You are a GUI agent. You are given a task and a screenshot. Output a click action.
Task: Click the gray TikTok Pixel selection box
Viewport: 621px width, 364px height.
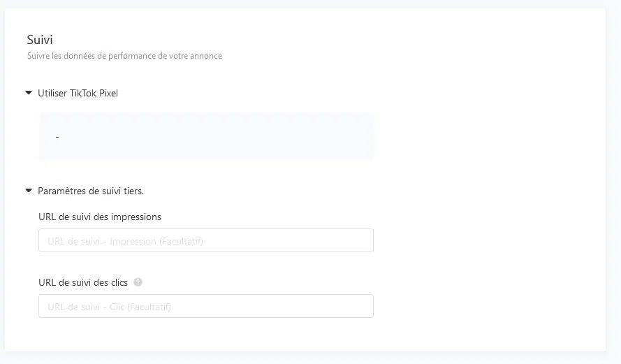[x=205, y=136]
